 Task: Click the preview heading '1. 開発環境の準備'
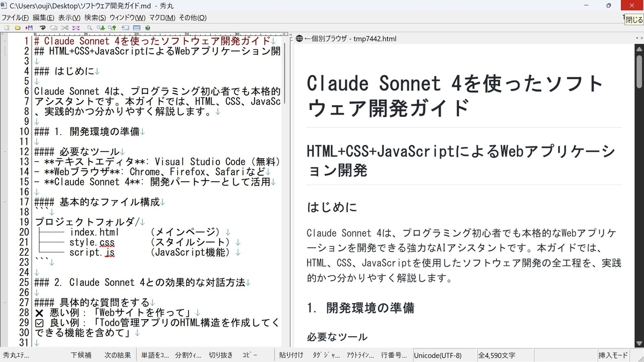point(360,308)
